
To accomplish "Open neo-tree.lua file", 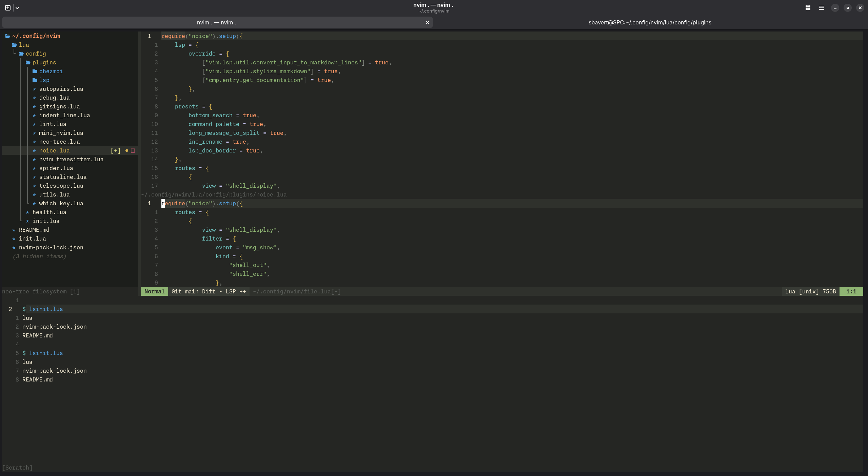I will (59, 142).
